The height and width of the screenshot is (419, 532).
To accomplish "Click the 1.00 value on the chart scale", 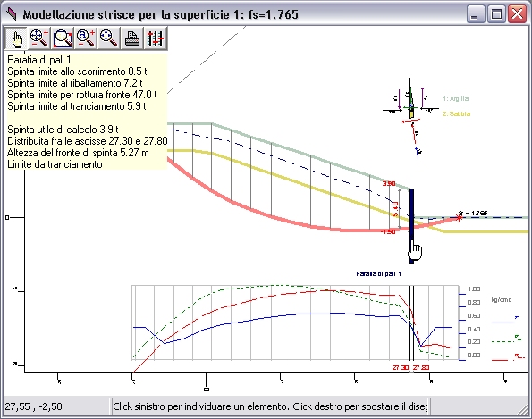I will tap(474, 289).
